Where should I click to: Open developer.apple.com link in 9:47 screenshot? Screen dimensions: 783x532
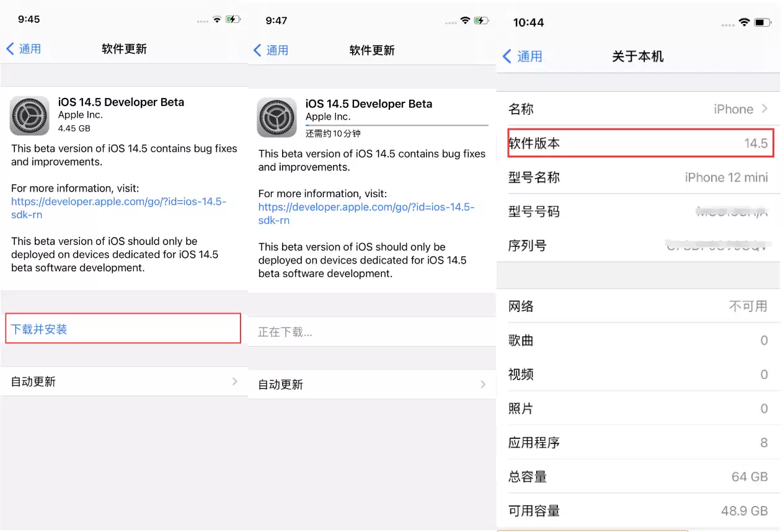pyautogui.click(x=366, y=214)
